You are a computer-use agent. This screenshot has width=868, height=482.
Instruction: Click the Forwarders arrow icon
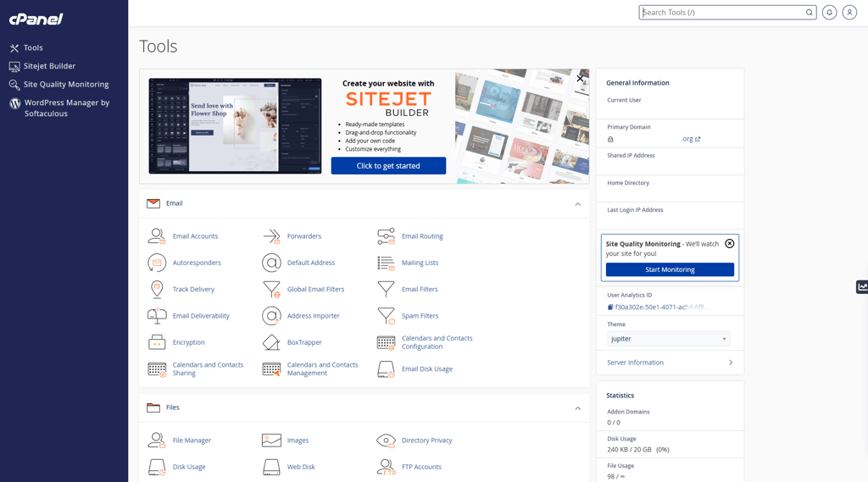pos(271,236)
